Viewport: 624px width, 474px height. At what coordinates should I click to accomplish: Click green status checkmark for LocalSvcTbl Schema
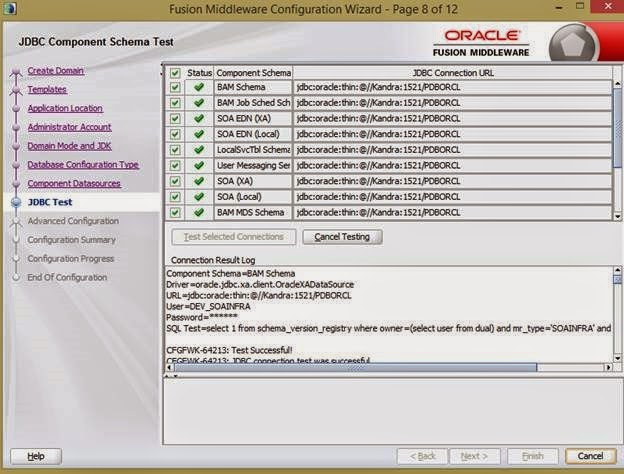199,150
